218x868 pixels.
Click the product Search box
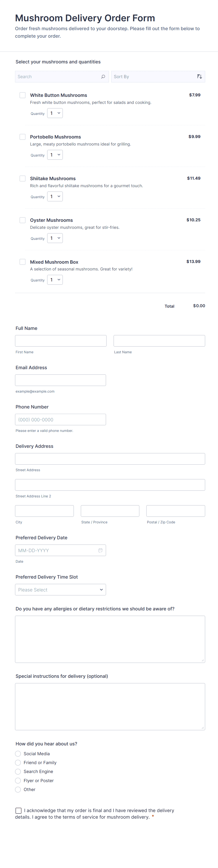[x=57, y=77]
